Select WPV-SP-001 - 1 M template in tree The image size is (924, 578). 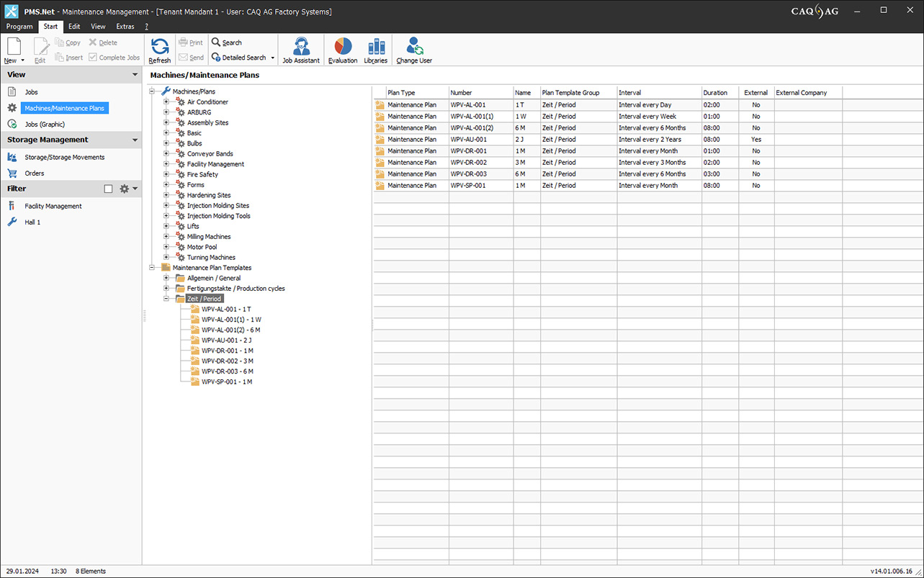(x=227, y=382)
